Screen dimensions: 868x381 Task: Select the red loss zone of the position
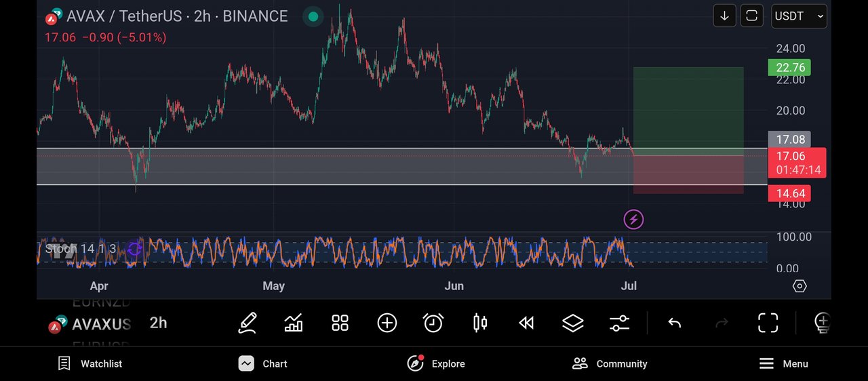(688, 175)
